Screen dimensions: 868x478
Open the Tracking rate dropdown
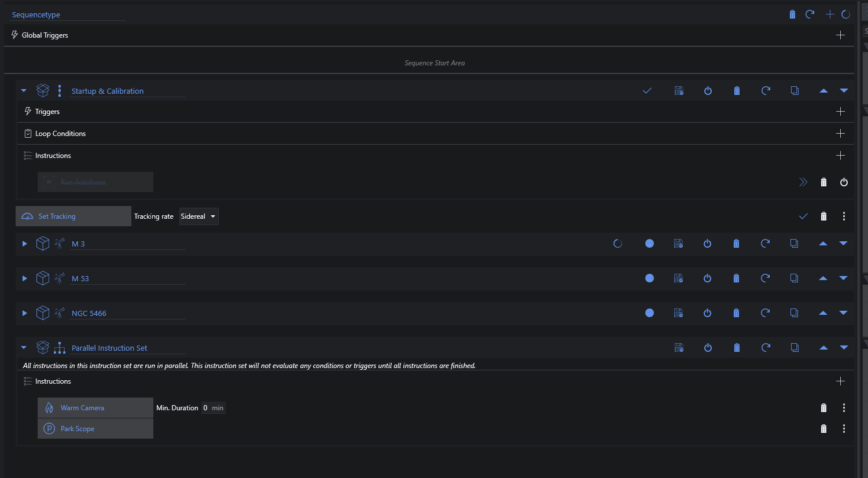pyautogui.click(x=198, y=216)
